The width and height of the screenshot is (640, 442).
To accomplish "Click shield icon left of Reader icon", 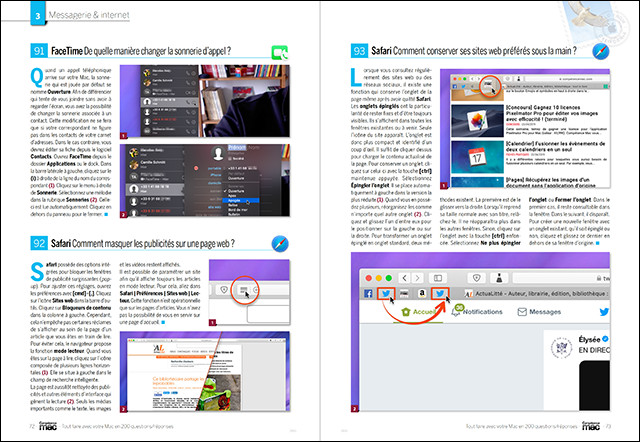I will click(224, 290).
